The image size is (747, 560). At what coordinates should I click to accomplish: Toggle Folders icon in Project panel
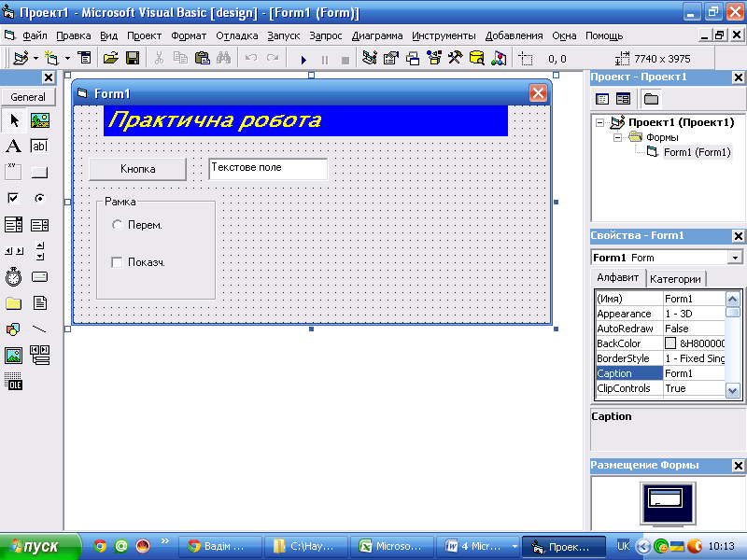pos(651,99)
